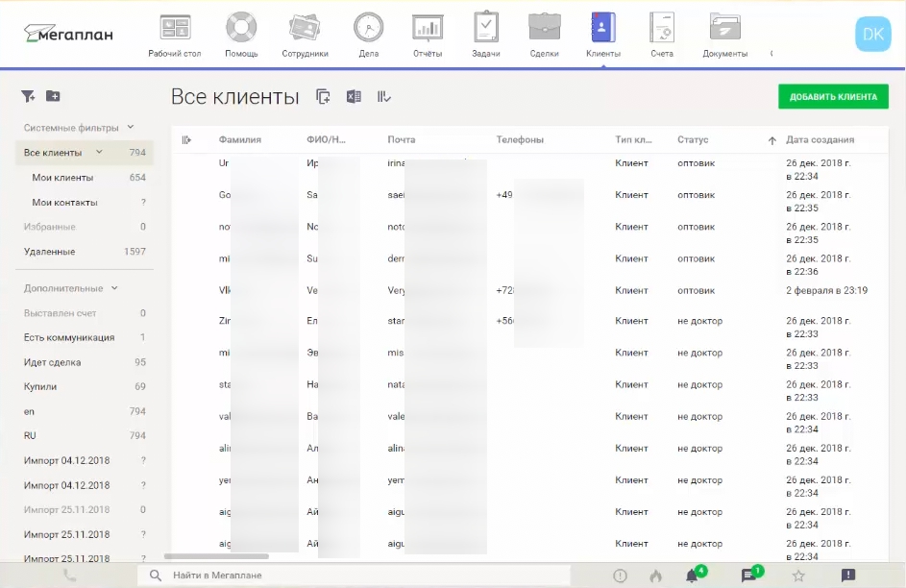Click the 1597 count beside Удаленные
The image size is (906, 588).
135,252
